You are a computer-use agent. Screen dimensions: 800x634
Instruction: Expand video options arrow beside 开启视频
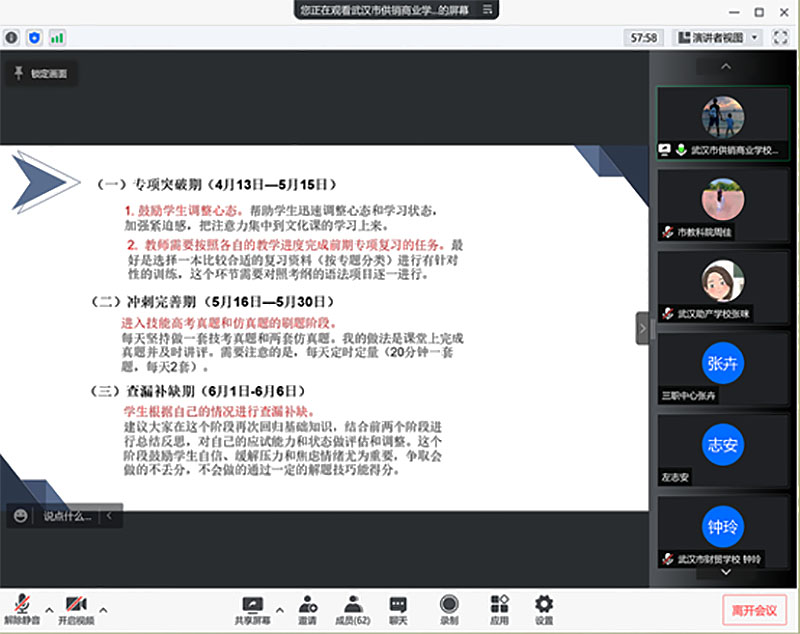(x=103, y=608)
